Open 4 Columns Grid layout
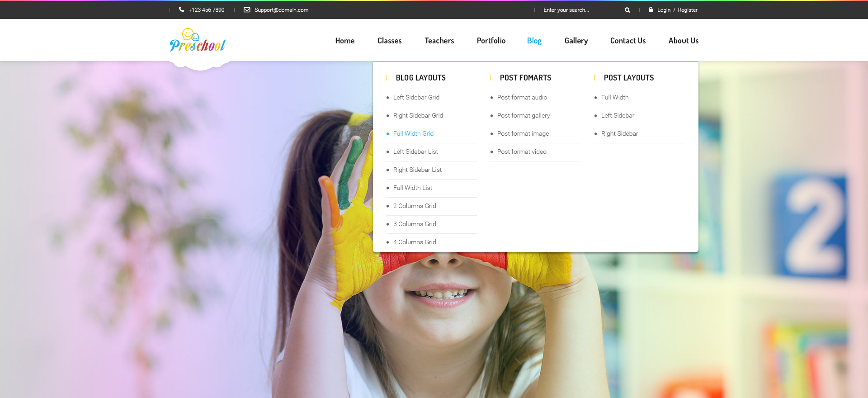 point(415,242)
